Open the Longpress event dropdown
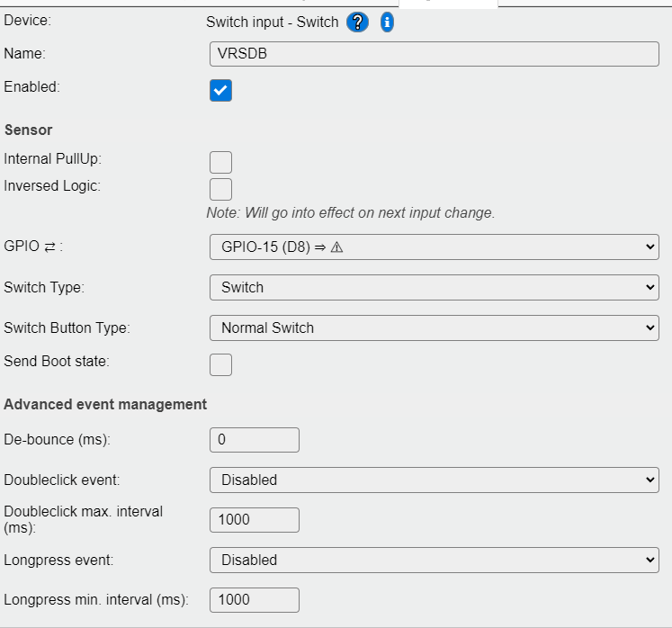Screen dimensions: 672x628 tap(435, 560)
